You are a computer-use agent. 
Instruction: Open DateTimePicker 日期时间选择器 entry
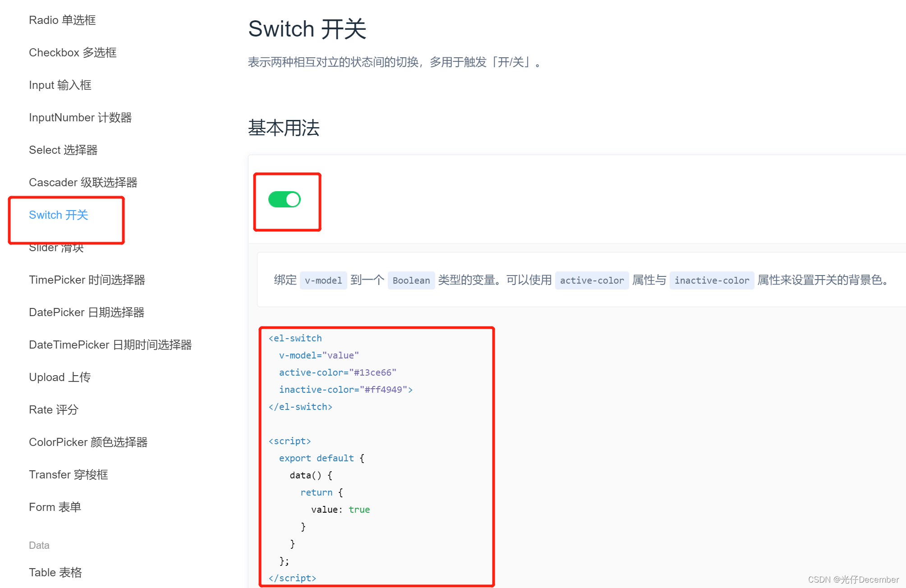pyautogui.click(x=110, y=345)
